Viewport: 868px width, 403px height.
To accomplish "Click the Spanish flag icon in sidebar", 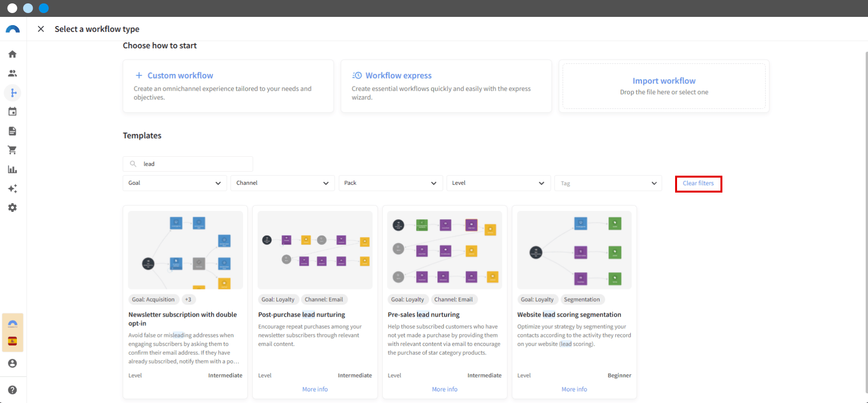I will coord(13,341).
